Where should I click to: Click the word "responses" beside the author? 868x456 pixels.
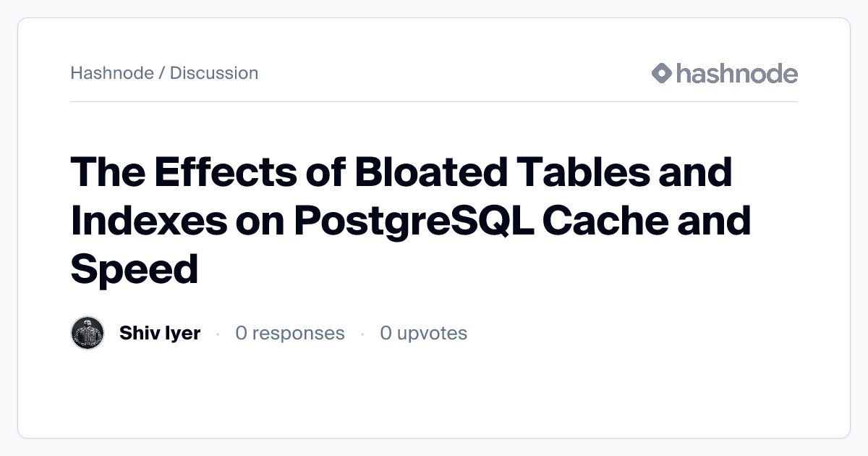pyautogui.click(x=298, y=333)
